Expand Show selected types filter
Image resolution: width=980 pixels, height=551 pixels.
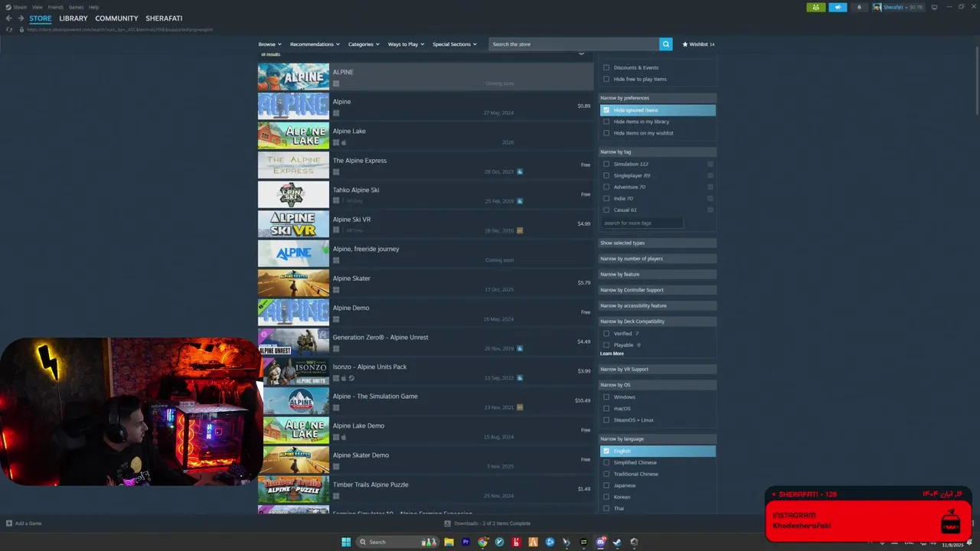pos(658,243)
